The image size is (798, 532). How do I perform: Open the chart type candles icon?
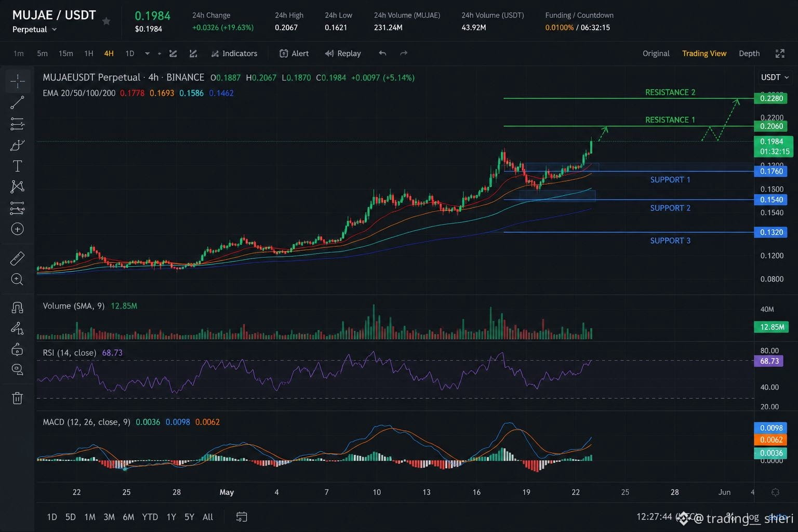(173, 54)
